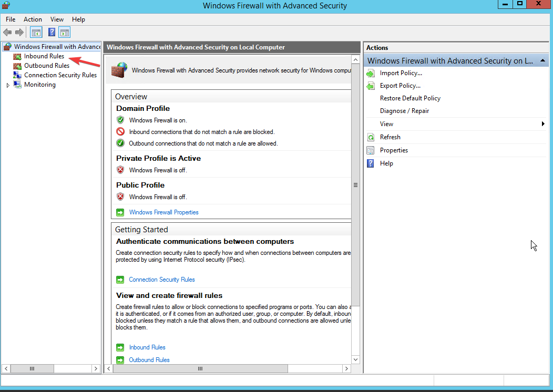553x392 pixels.
Task: Click tree pane horizontal scroll-left arrow
Action: (x=6, y=369)
